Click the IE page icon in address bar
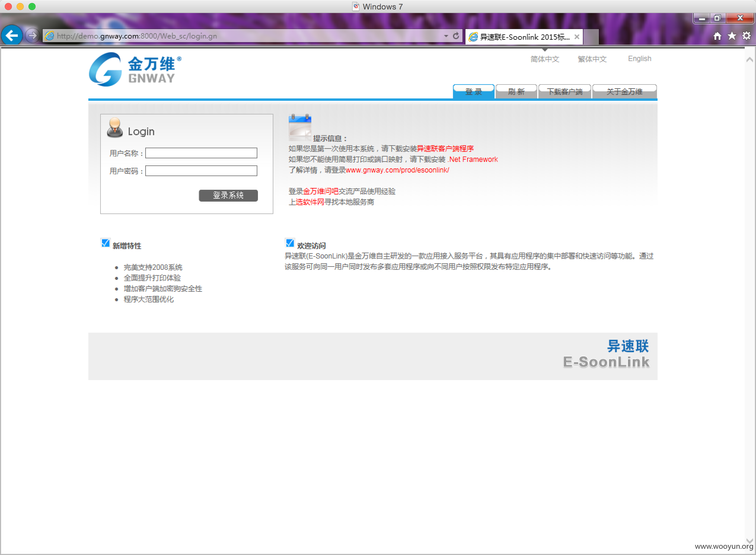Screen dimensions: 756x555 [50, 36]
